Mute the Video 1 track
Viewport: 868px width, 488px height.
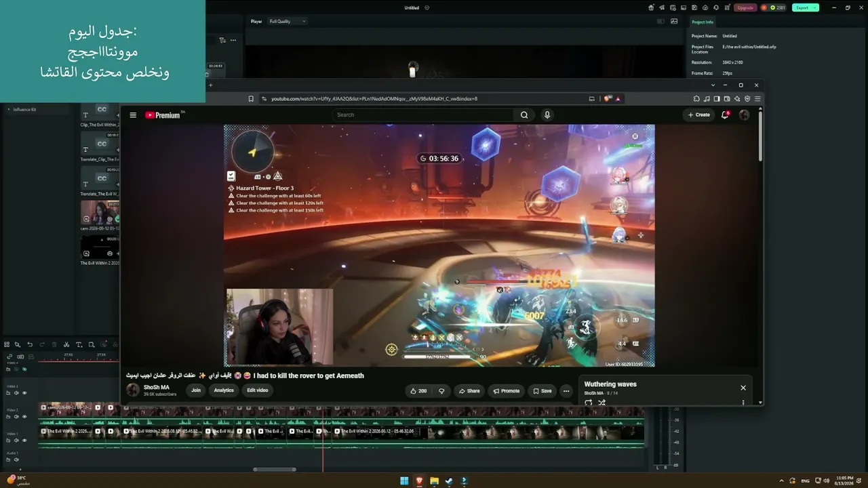[x=16, y=441]
